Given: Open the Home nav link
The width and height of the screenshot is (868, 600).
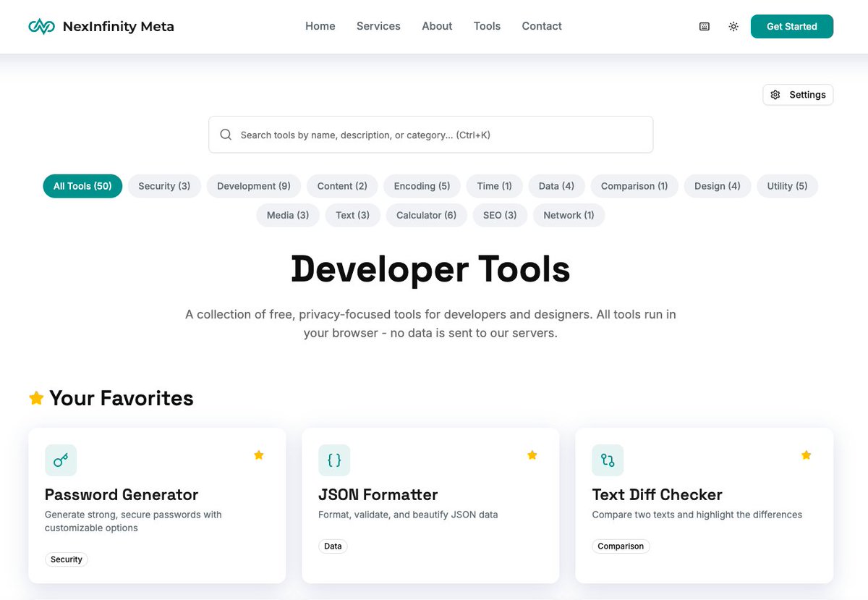Looking at the screenshot, I should click(x=320, y=26).
